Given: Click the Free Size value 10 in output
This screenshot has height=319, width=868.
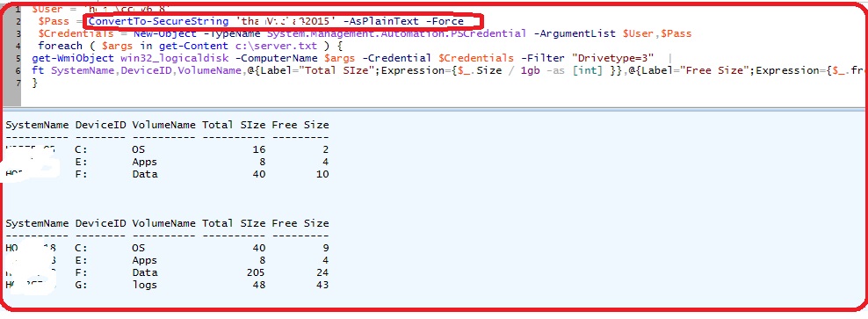Looking at the screenshot, I should pos(322,175).
